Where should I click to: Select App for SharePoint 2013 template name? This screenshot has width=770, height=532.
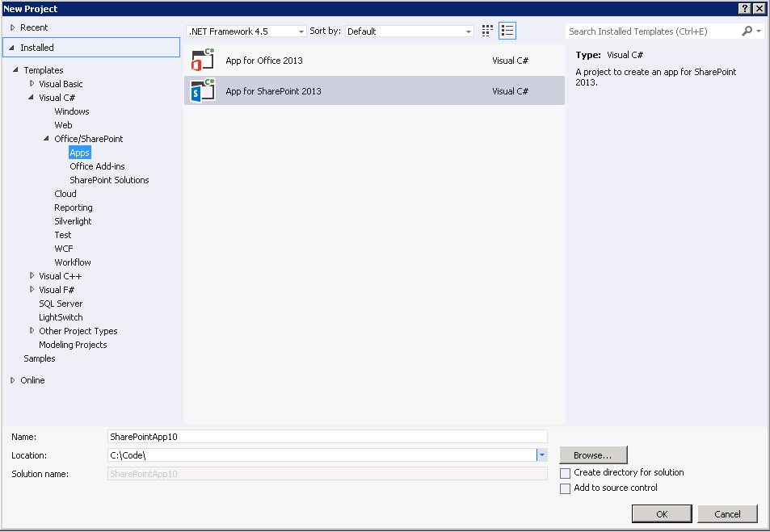pyautogui.click(x=274, y=91)
